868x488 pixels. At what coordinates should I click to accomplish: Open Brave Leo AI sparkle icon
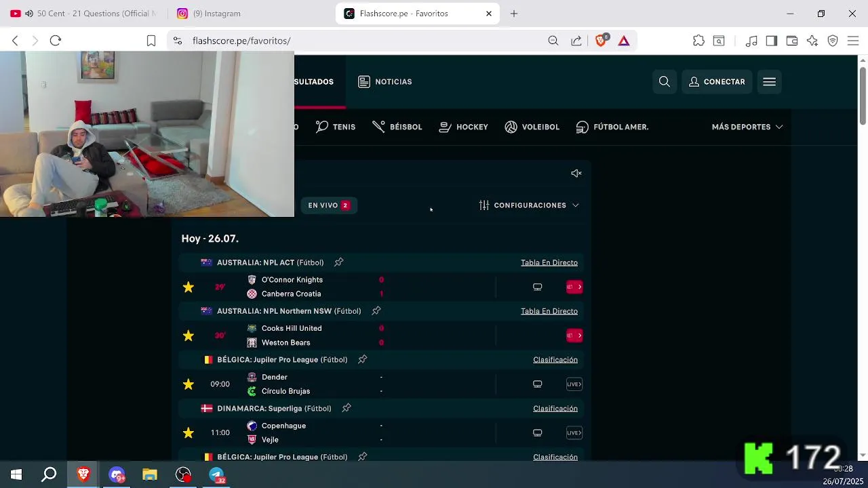pos(812,41)
